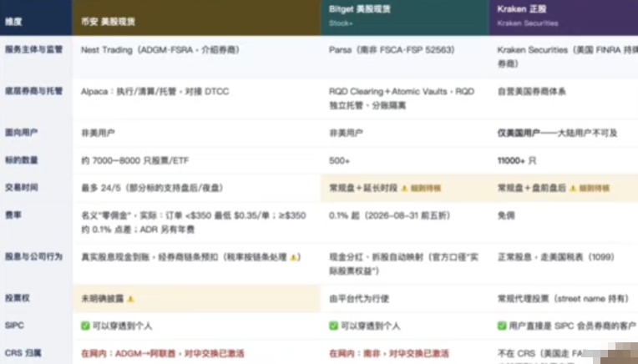The height and width of the screenshot is (364, 638).
Task: Click the CRS 归属 row label
Action: click(x=23, y=353)
